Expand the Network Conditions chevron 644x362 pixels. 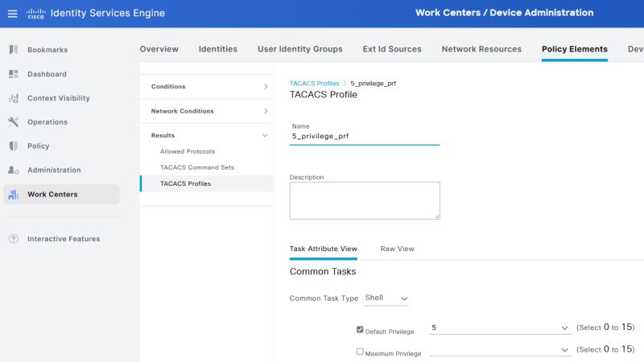(x=266, y=111)
